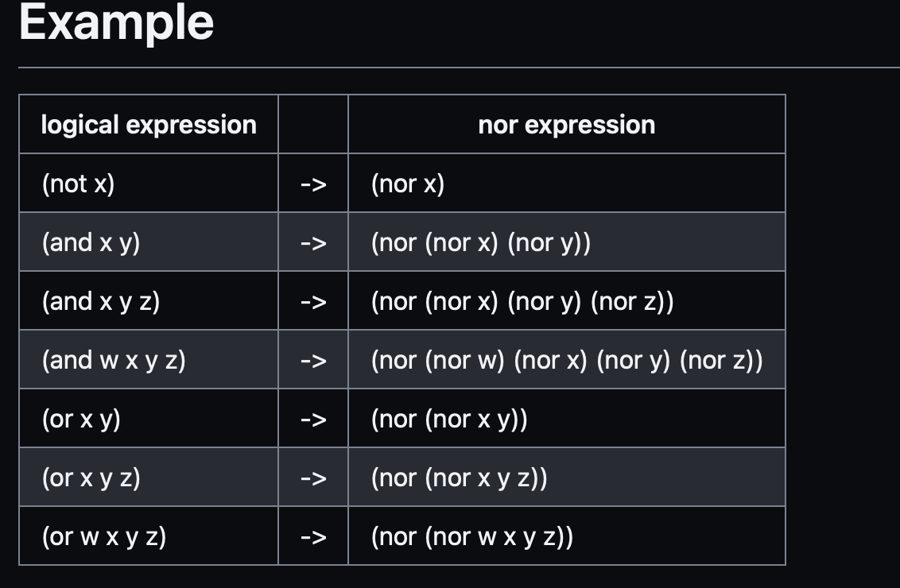The image size is (900, 588).
Task: Select the logical expression column header
Action: tap(149, 125)
